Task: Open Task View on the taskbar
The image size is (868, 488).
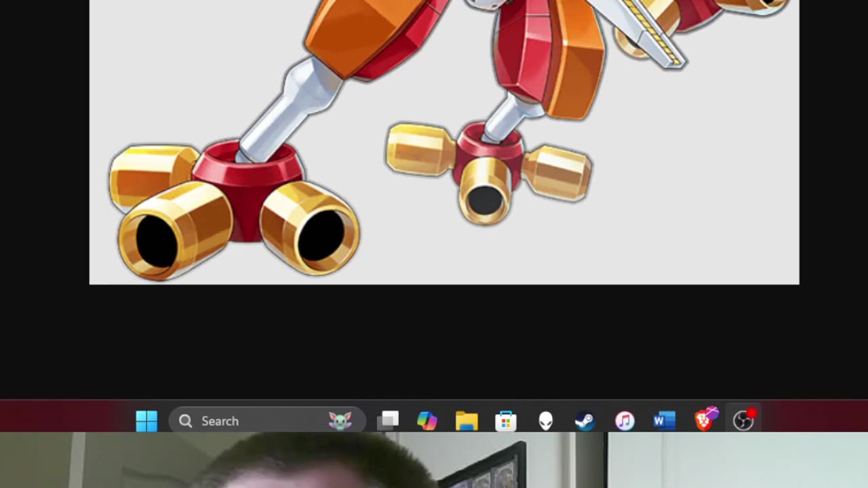Action: click(389, 421)
